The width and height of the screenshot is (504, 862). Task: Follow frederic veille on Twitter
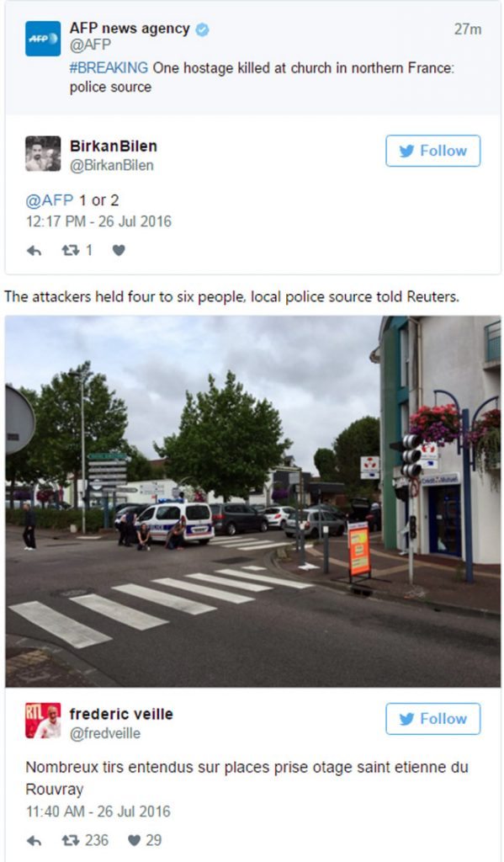click(x=432, y=719)
